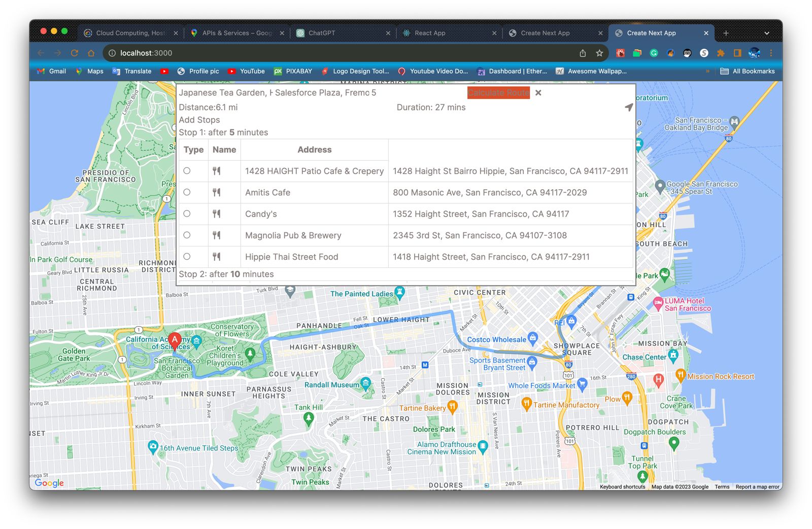Show hidden bookmarks with the overflow chevron
Image resolution: width=812 pixels, height=529 pixels.
click(x=707, y=72)
